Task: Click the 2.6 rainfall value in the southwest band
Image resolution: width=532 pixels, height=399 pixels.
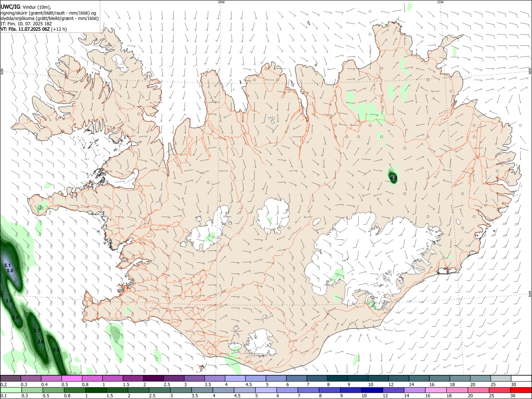Action: (x=41, y=342)
